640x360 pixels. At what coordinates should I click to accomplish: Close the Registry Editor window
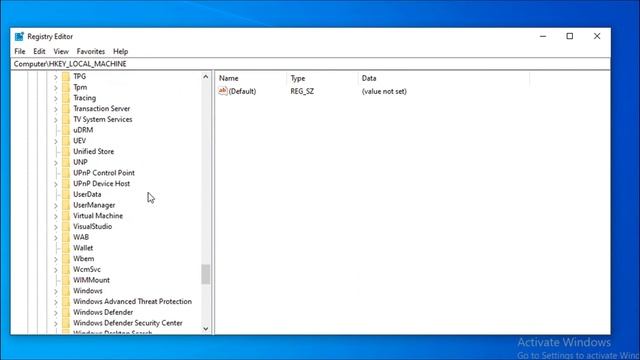(597, 36)
